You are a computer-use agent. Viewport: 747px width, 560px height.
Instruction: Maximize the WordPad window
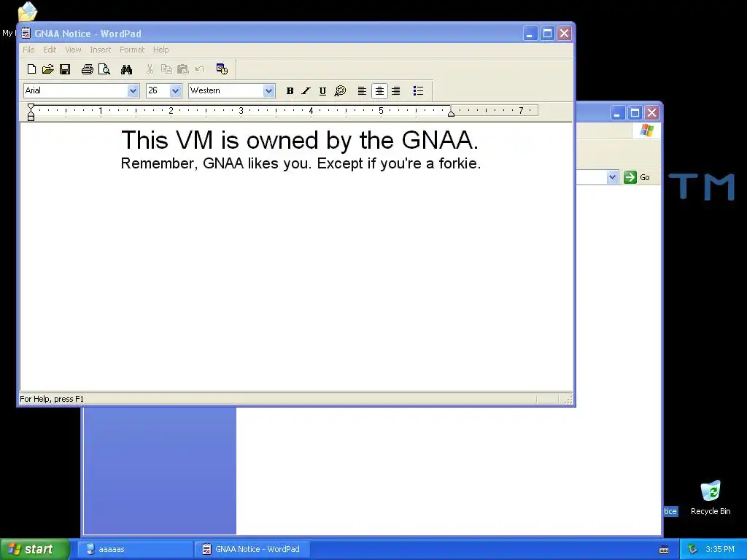pyautogui.click(x=547, y=34)
